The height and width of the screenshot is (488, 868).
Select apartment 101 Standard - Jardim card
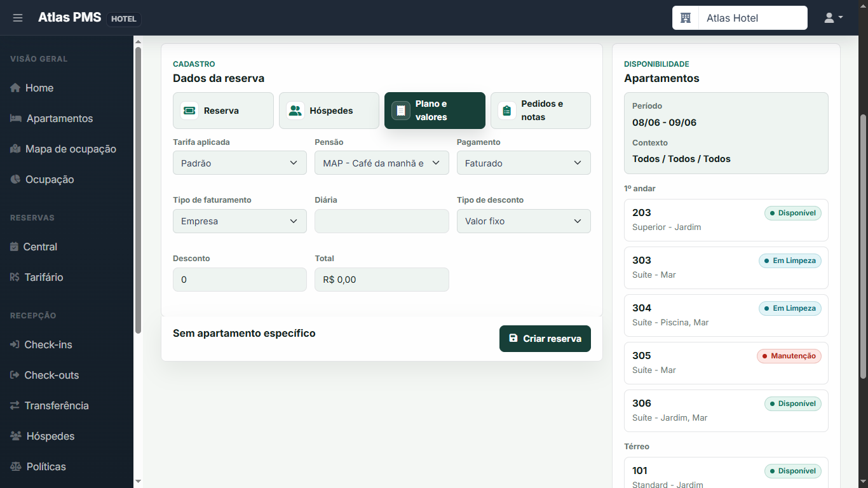[x=726, y=473]
